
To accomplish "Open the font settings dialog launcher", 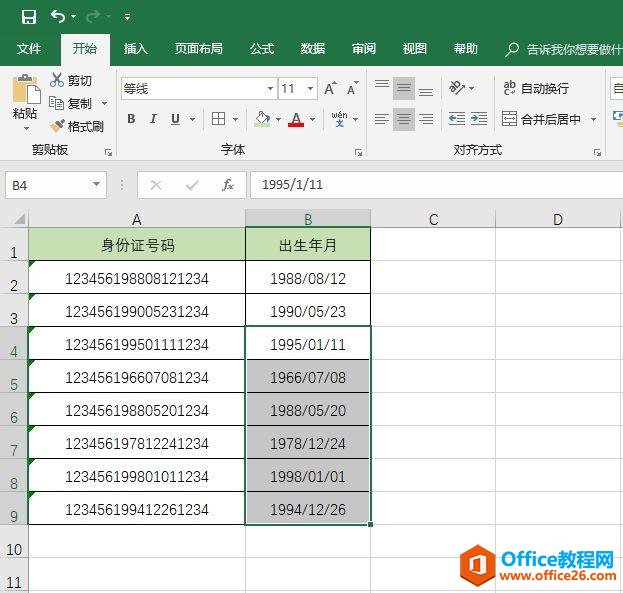I will pos(358,152).
